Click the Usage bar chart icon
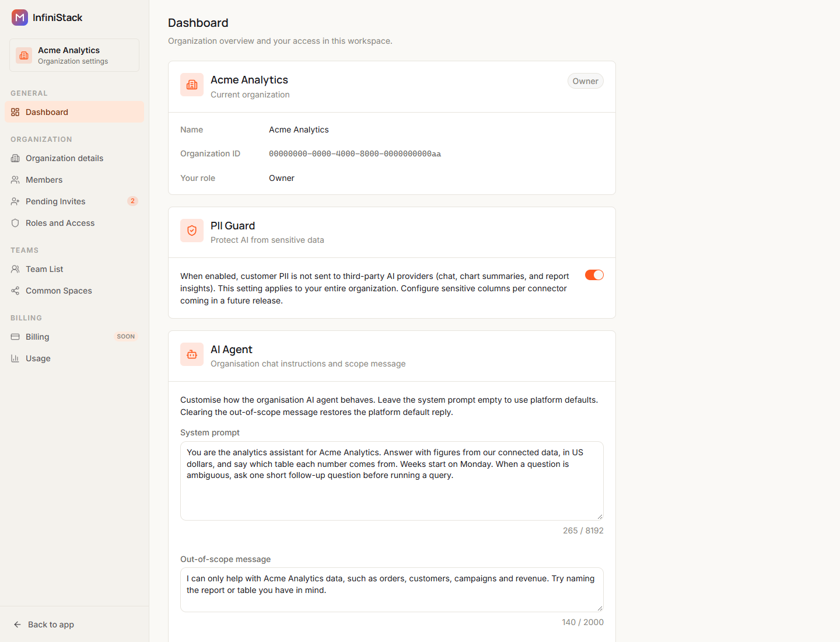 pos(15,358)
